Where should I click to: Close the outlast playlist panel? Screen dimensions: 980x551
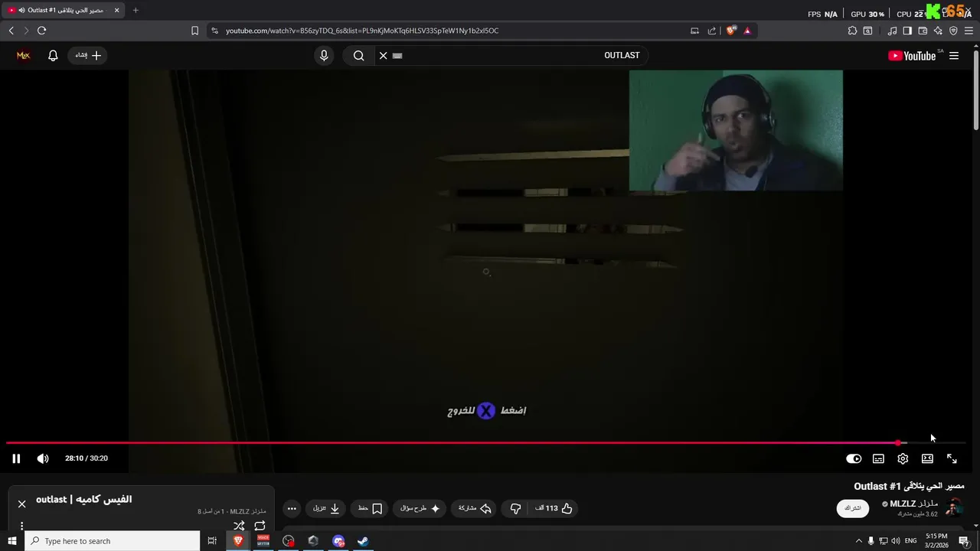pos(21,504)
